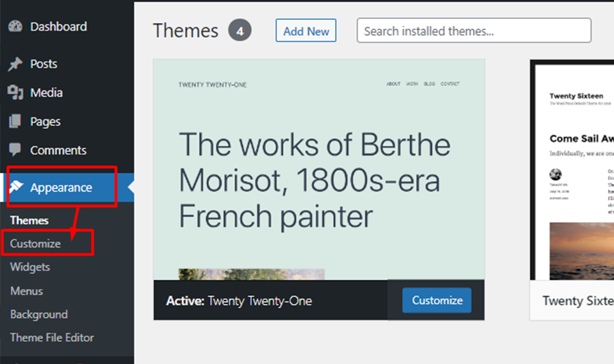Image resolution: width=614 pixels, height=364 pixels.
Task: Select the Twenty Sixteen theme screenshot
Action: (x=572, y=170)
